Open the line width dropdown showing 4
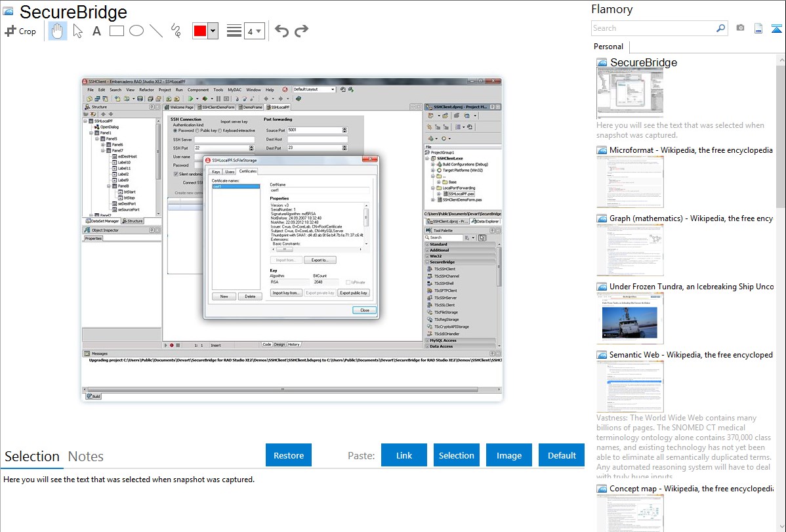The image size is (786, 532). (x=254, y=31)
